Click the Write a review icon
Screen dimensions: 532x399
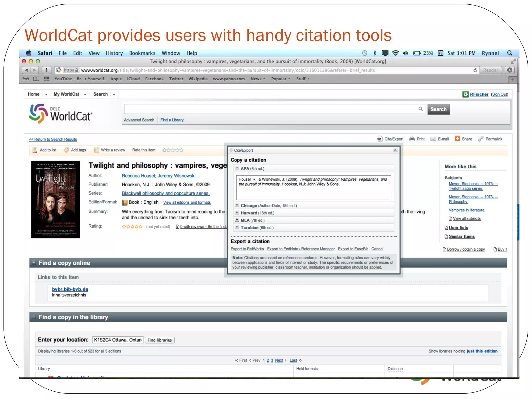96,150
